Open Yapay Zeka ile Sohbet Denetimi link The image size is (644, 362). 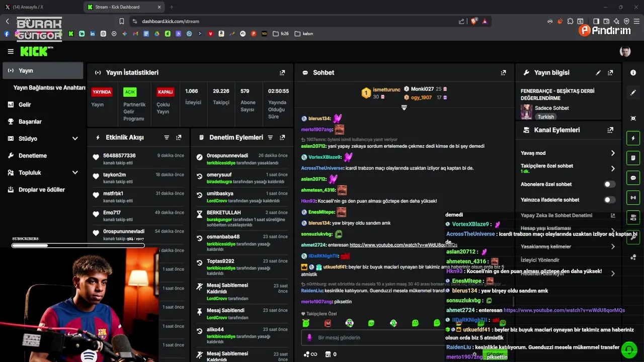[568, 215]
